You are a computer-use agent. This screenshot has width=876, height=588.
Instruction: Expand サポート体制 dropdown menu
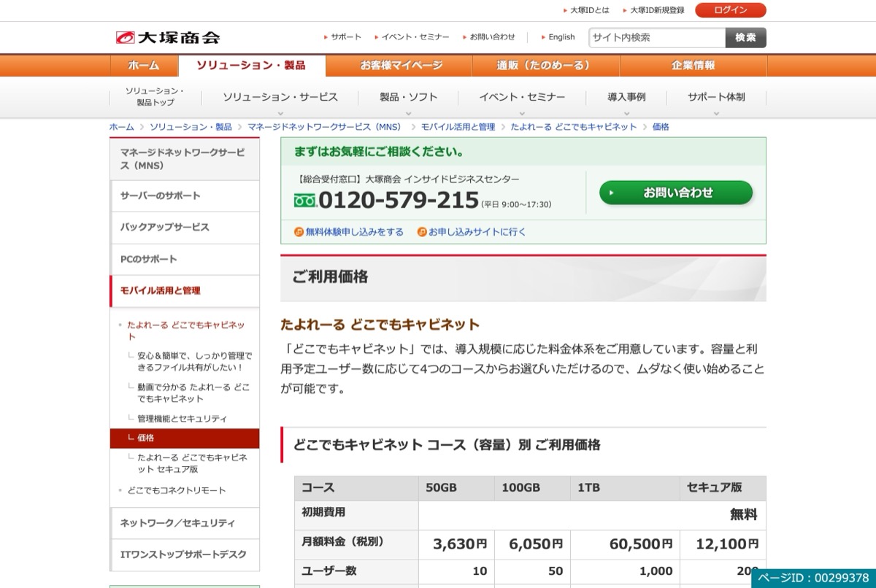716,98
